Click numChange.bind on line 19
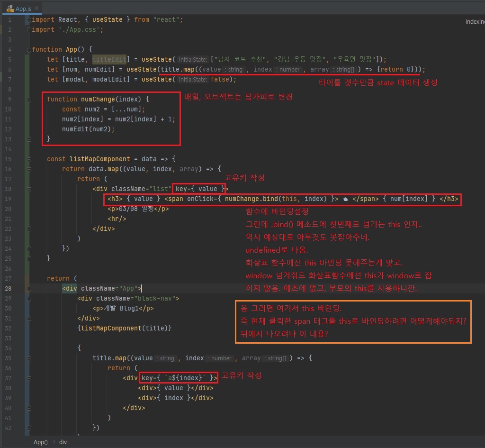The image size is (485, 448). [x=251, y=199]
